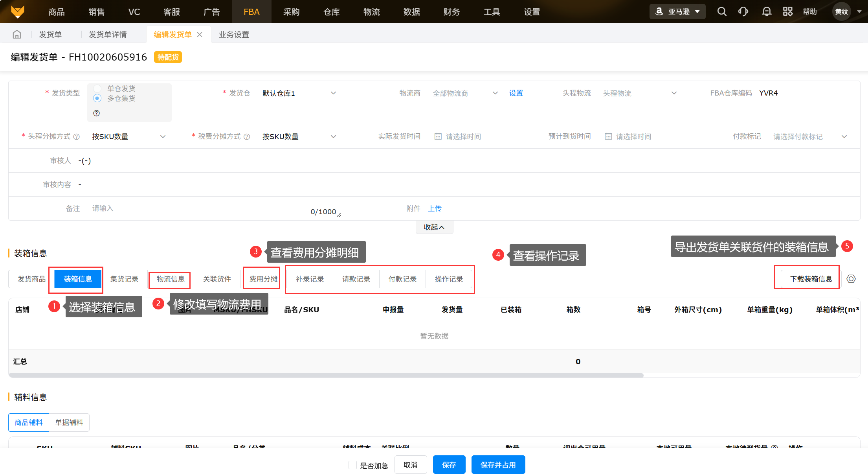Close the 编辑发货单 tab

point(200,35)
